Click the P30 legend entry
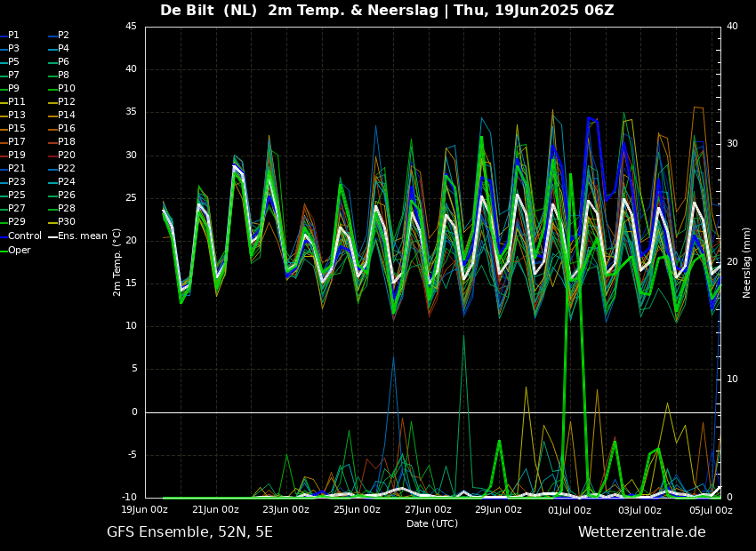 click(66, 222)
